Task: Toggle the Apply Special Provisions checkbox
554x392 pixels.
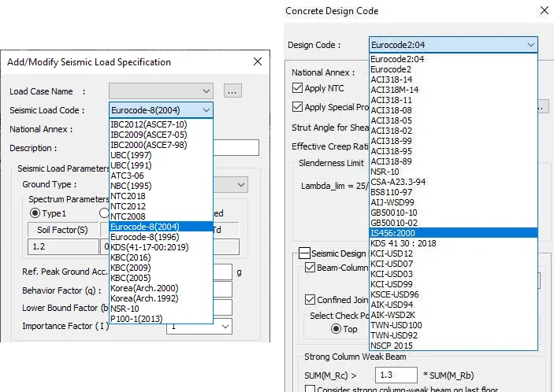Action: coord(298,106)
